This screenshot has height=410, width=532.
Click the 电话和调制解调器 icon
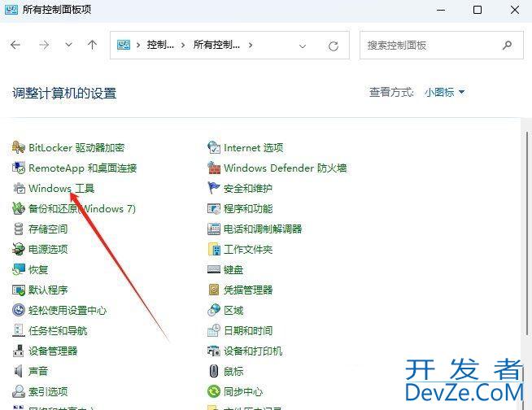214,229
